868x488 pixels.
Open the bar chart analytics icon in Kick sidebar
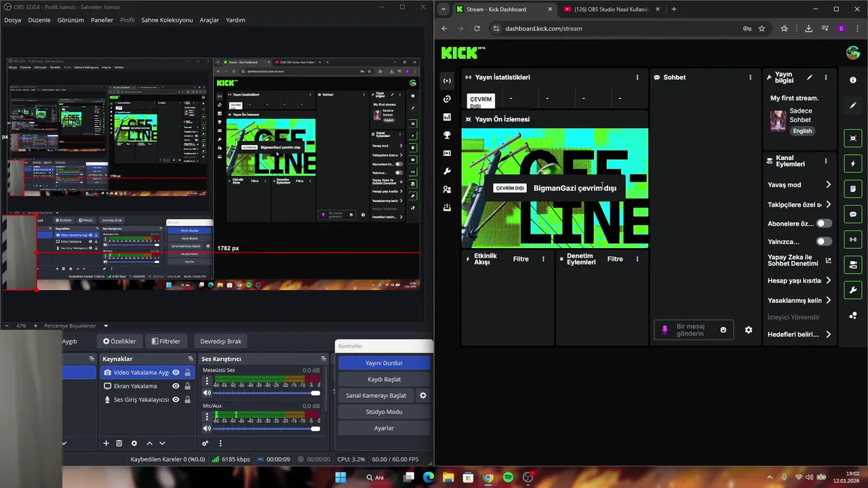[447, 117]
